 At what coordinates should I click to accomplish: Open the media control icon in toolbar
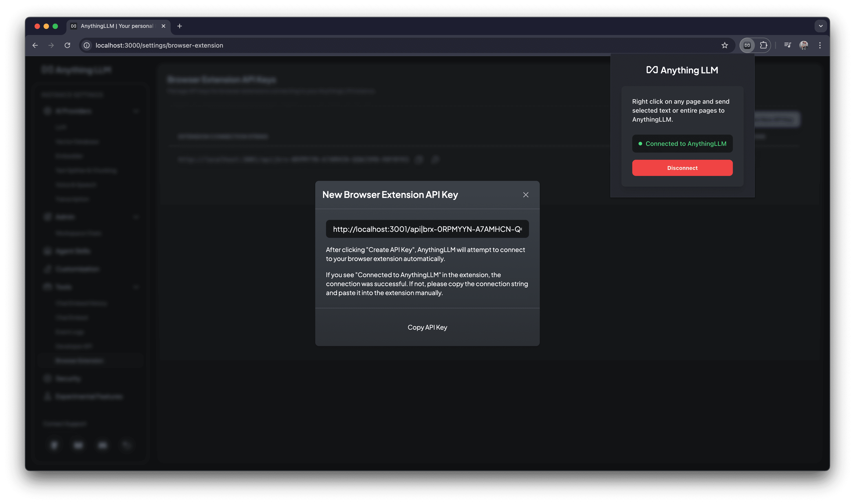click(x=787, y=45)
